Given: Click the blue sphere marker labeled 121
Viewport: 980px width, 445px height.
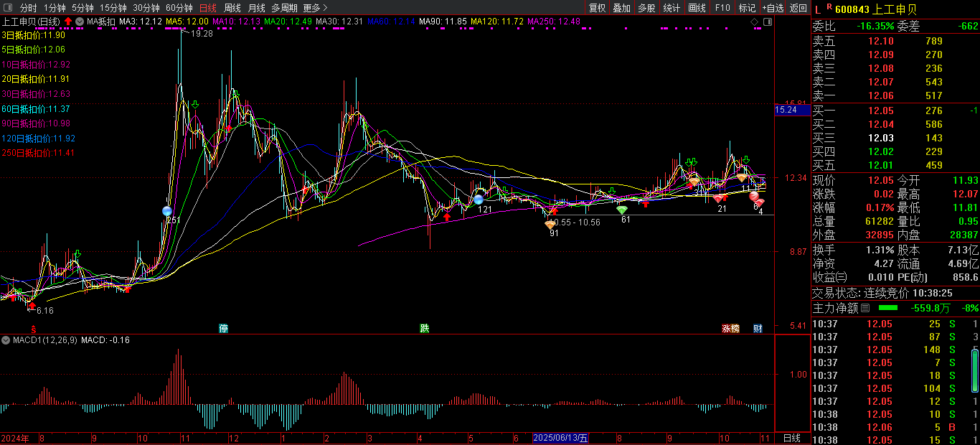Looking at the screenshot, I should (x=479, y=200).
